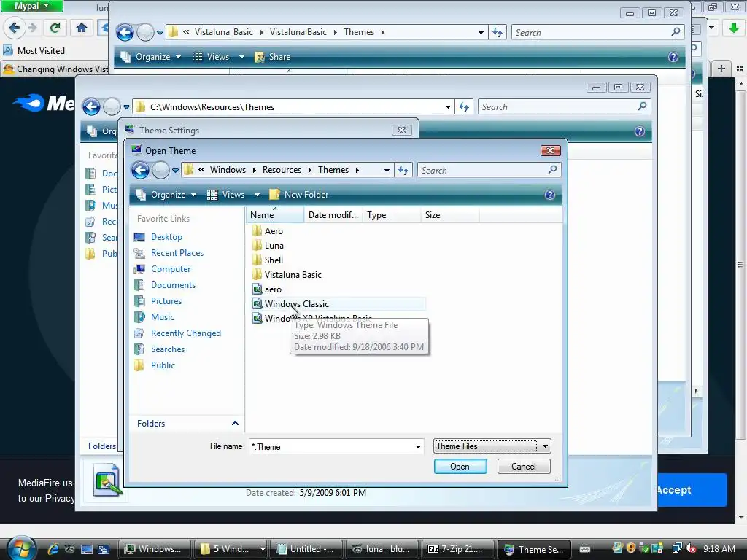Go to Home page in Mypal

coord(82,28)
